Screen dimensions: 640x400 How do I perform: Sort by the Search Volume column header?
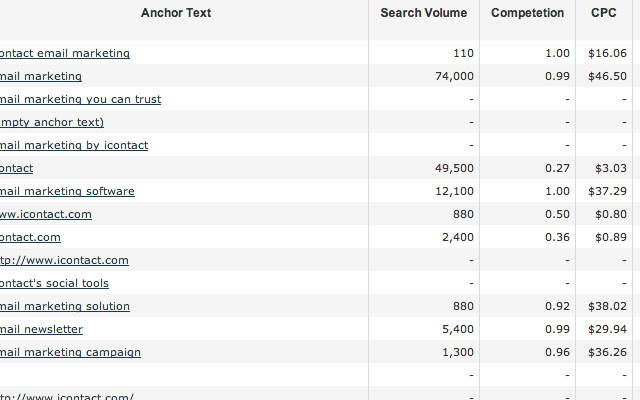click(424, 13)
